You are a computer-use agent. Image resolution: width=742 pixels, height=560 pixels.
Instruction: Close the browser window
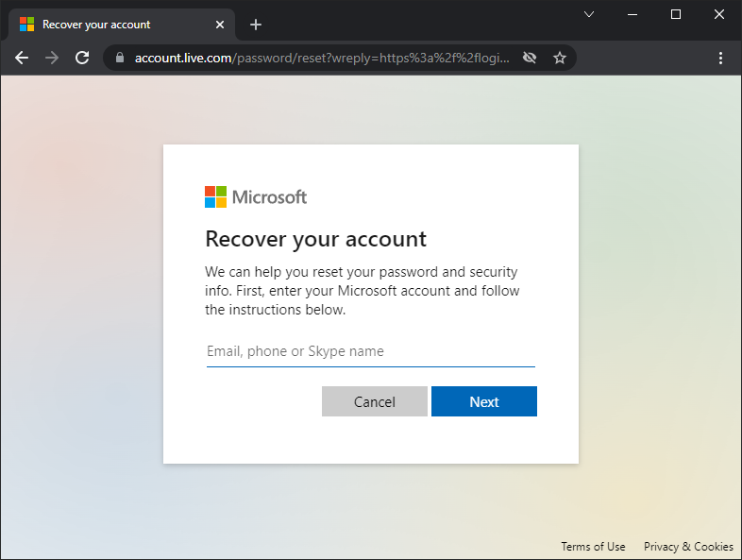click(719, 14)
